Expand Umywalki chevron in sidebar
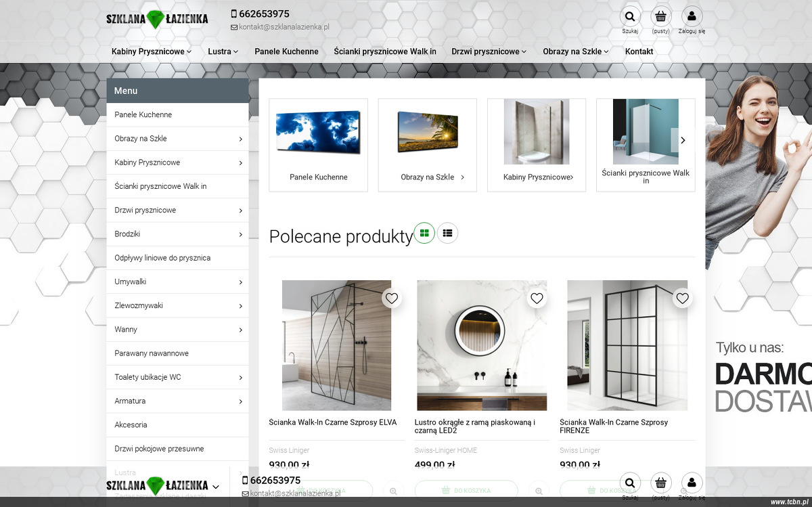This screenshot has width=812, height=507. 240,282
